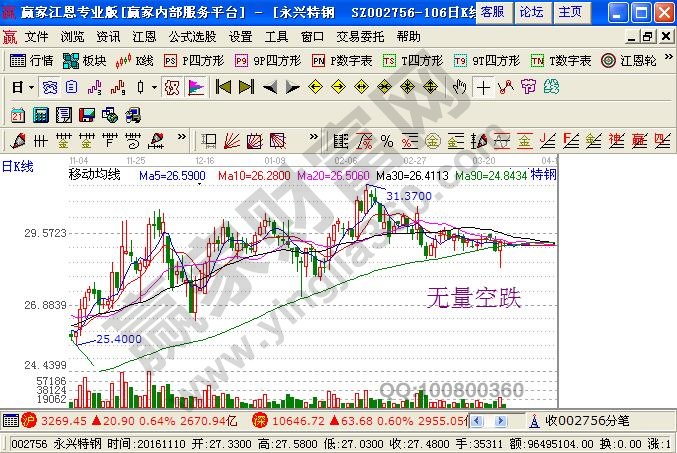Open the T数字表 number table
This screenshot has width=677, height=453.
pyautogui.click(x=562, y=60)
